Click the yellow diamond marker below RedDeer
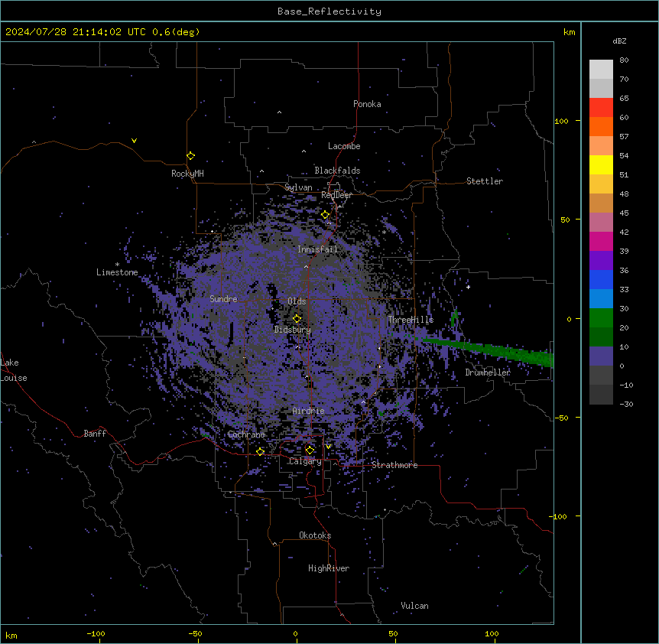This screenshot has width=659, height=644. [x=326, y=215]
